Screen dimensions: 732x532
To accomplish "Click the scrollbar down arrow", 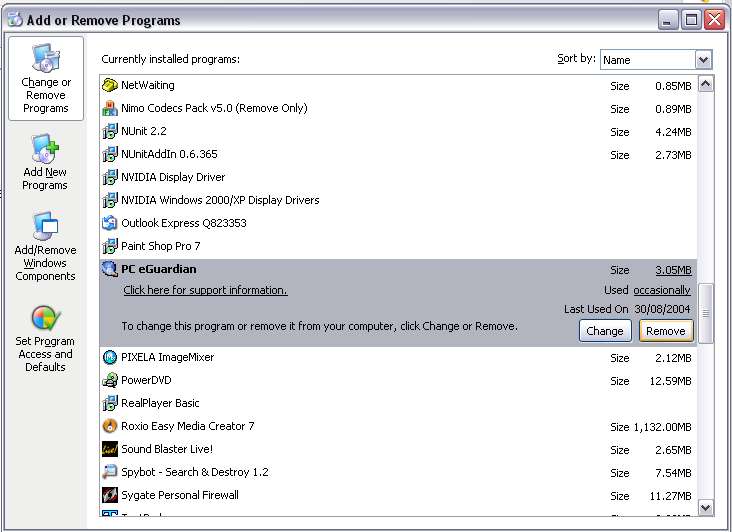I will click(x=706, y=508).
